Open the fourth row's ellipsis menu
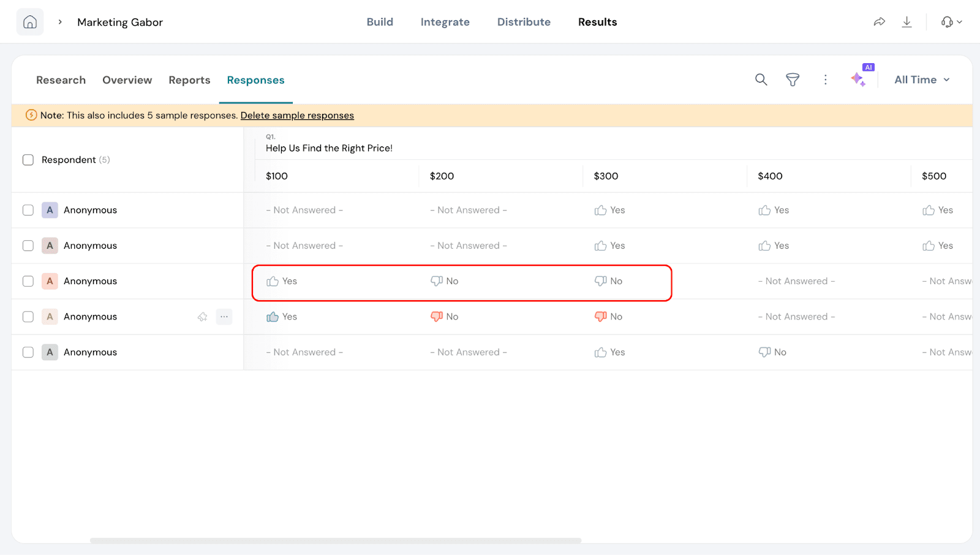Screen dimensions: 980x555 224,317
